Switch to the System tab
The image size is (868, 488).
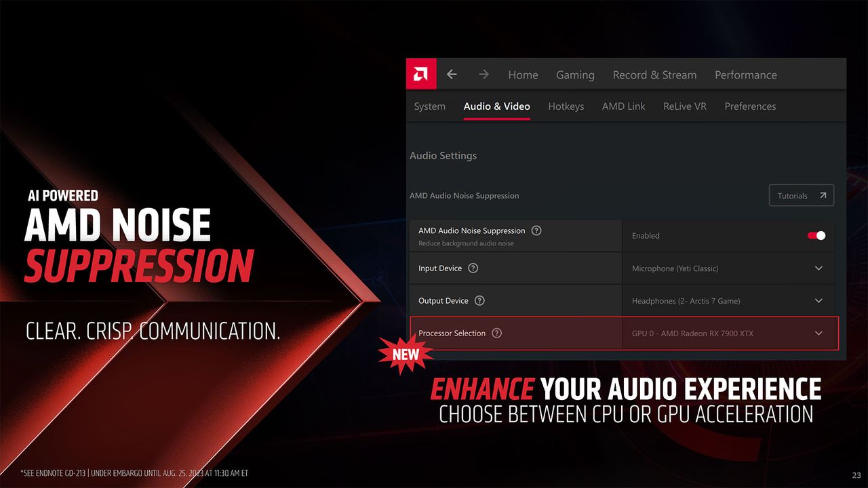pyautogui.click(x=430, y=106)
